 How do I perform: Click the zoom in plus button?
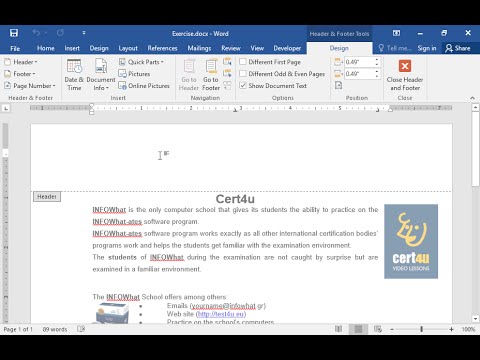(x=451, y=329)
